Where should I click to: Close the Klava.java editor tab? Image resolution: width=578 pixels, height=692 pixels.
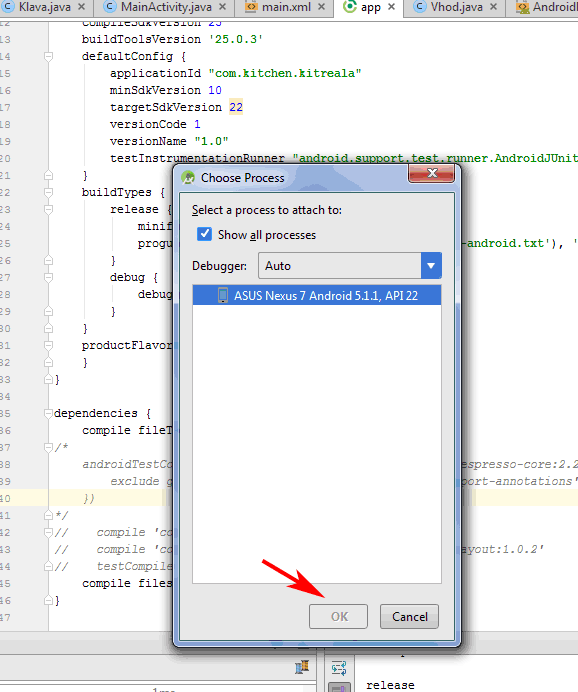point(81,7)
